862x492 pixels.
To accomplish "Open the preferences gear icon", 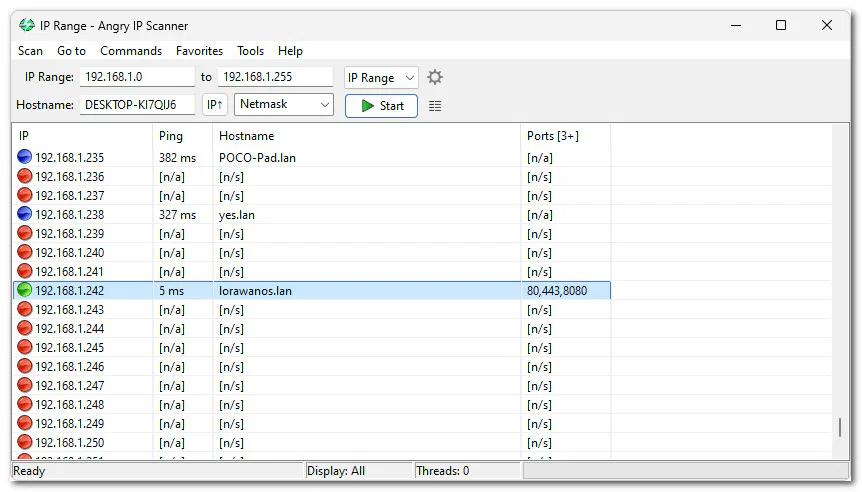I will (x=435, y=77).
